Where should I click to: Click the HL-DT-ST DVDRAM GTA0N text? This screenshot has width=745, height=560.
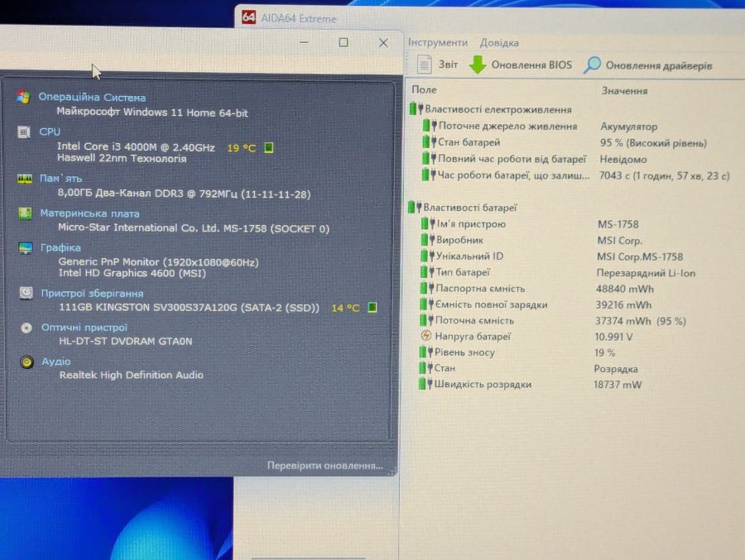[x=126, y=341]
